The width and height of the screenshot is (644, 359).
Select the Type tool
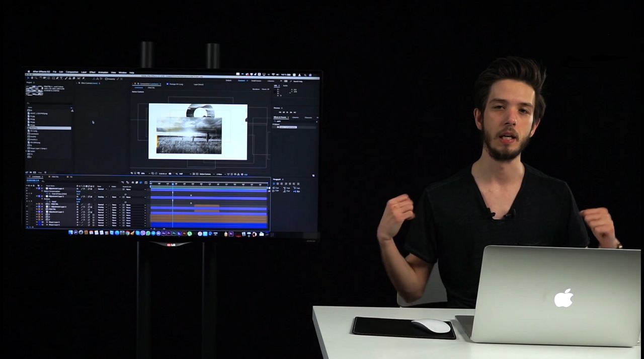61,77
